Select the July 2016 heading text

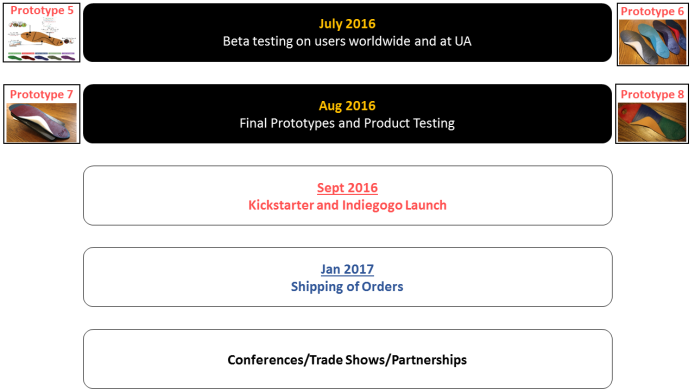(x=347, y=24)
